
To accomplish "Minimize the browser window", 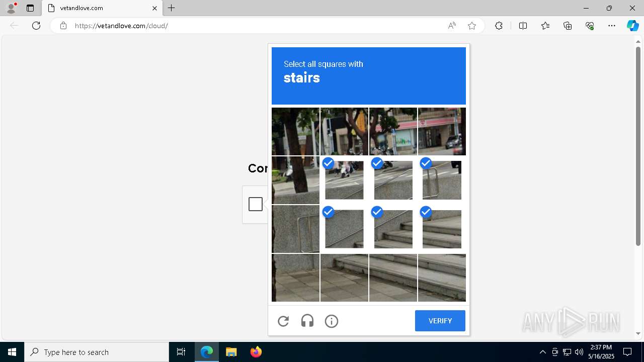I will click(586, 8).
